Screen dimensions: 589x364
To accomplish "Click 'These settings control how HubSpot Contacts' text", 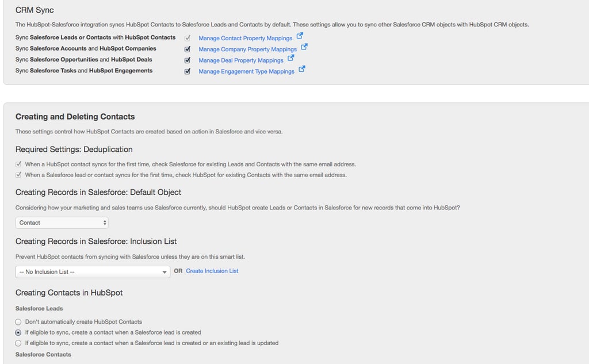I will (149, 132).
